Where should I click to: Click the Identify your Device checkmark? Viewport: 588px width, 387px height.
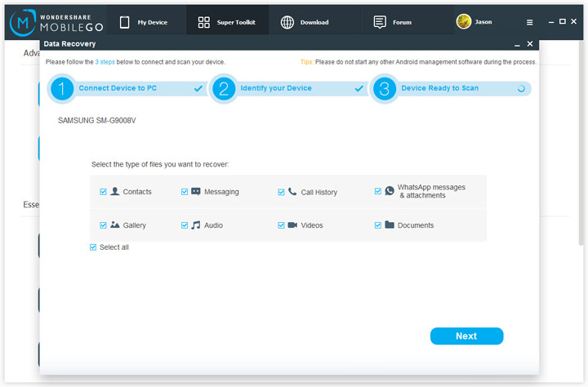(359, 88)
